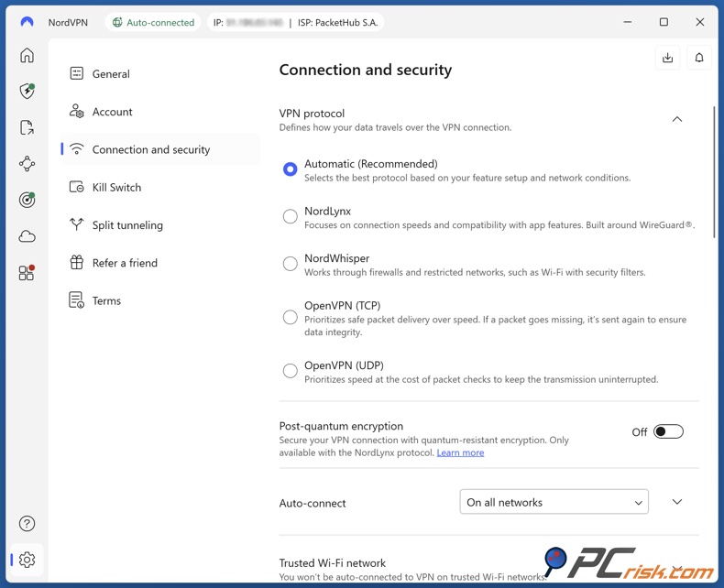724x588 pixels.
Task: Enable the Post-quantum encryption toggle
Action: click(x=668, y=432)
